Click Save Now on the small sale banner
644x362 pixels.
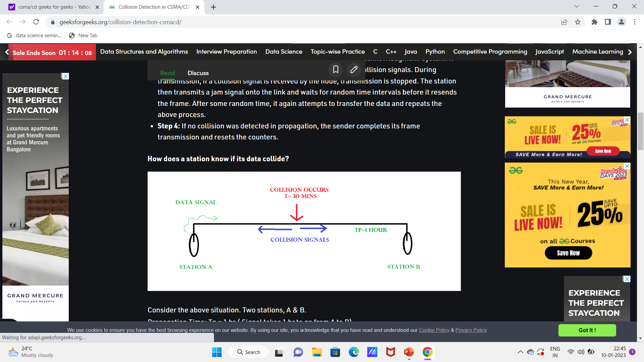coord(603,151)
